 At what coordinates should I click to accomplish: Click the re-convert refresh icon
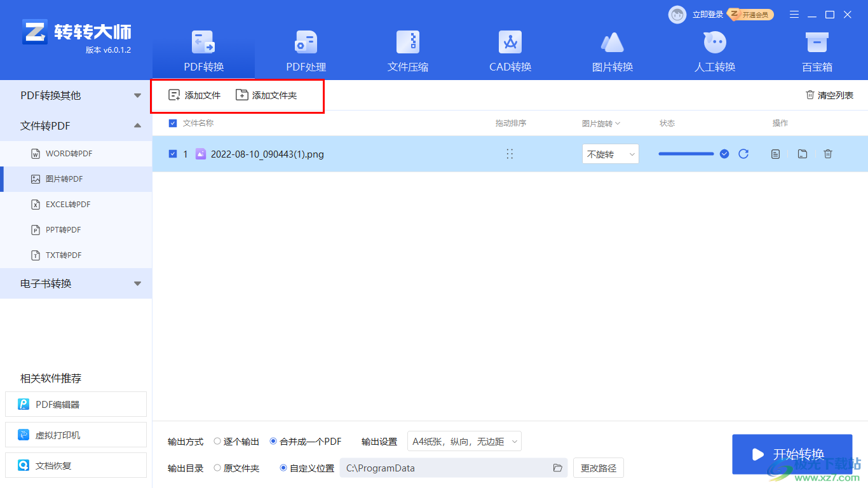click(743, 154)
